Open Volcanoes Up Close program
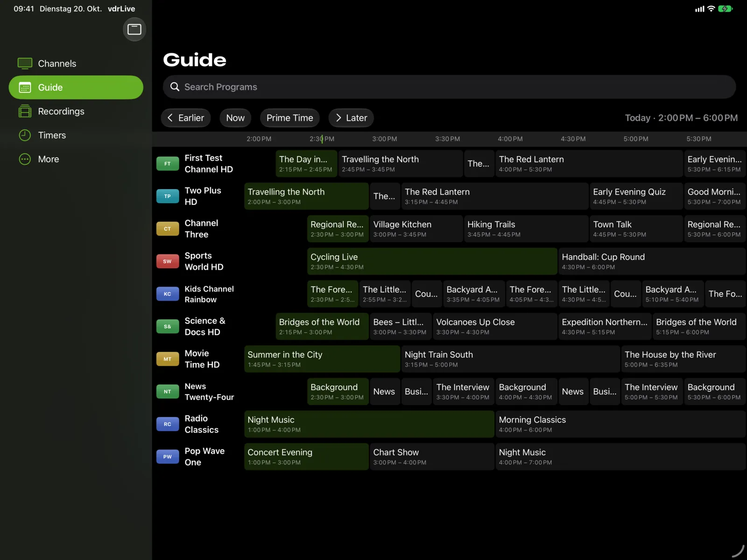Image resolution: width=747 pixels, height=560 pixels. point(495,327)
